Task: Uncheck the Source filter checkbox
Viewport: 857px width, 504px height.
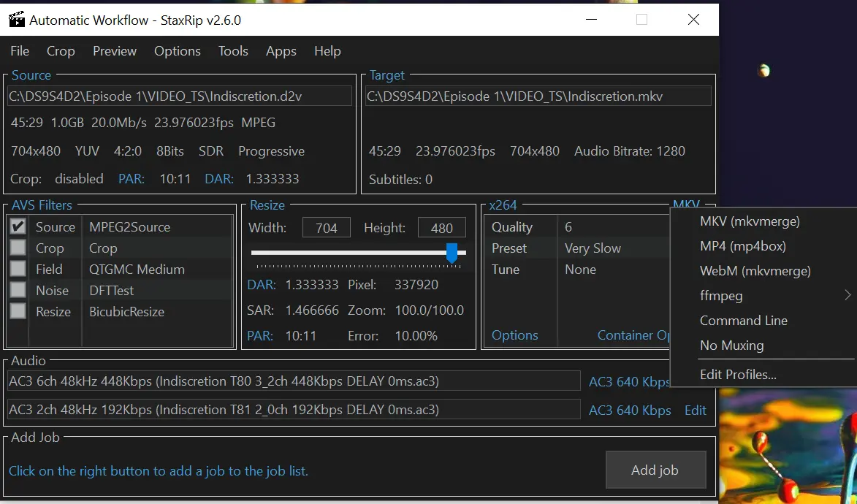Action: [x=18, y=226]
